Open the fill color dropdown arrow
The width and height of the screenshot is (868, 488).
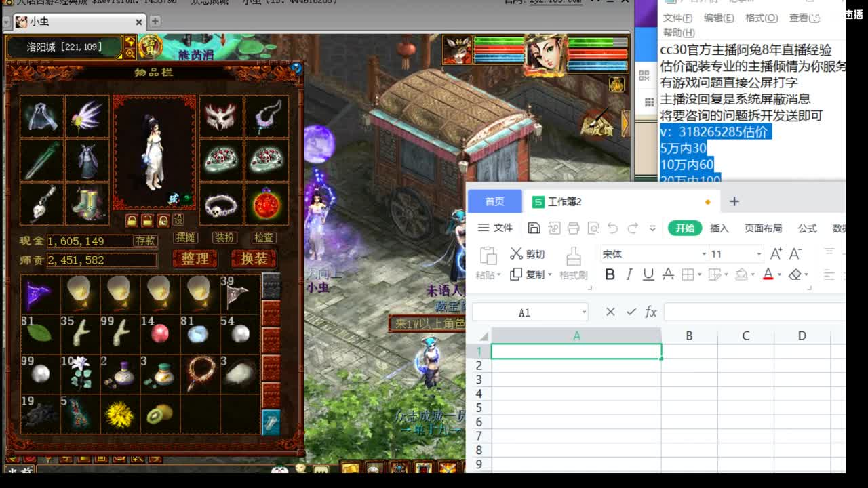tap(752, 275)
